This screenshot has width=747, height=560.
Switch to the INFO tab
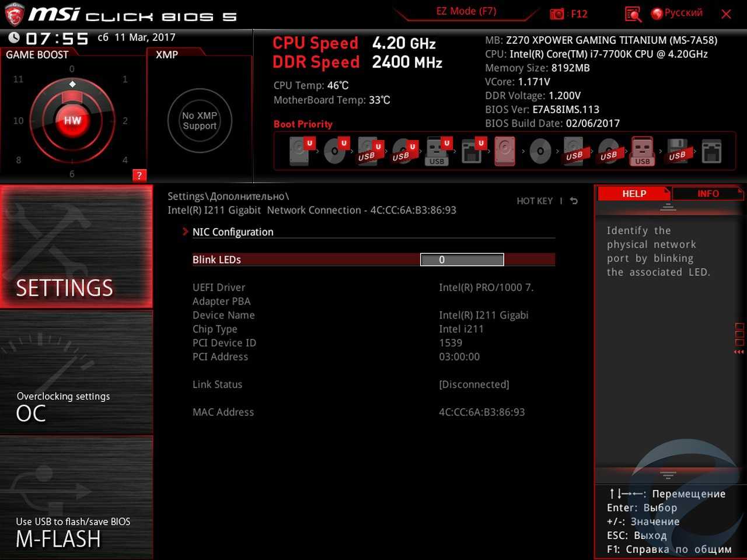pos(707,194)
